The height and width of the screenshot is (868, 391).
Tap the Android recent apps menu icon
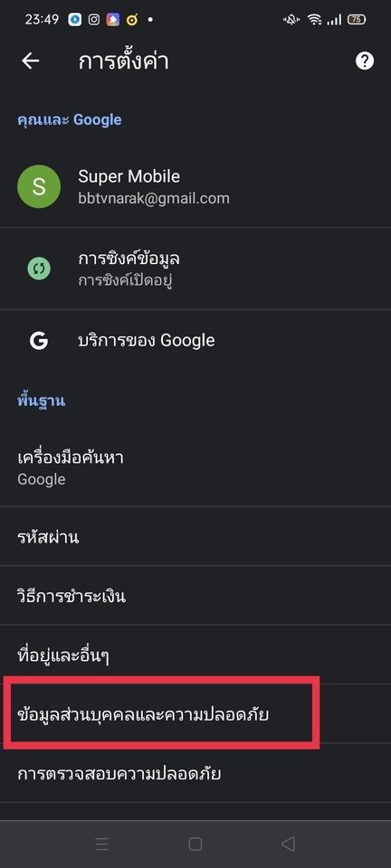[x=102, y=844]
